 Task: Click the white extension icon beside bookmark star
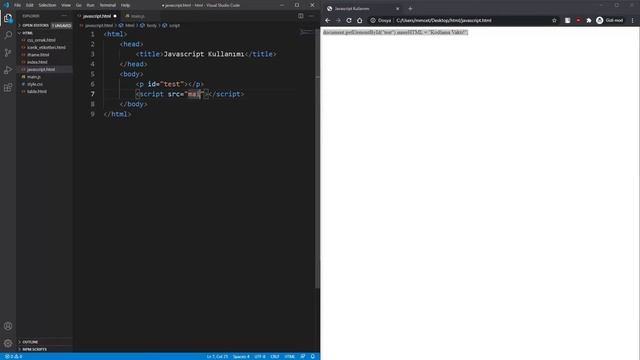pyautogui.click(x=567, y=20)
